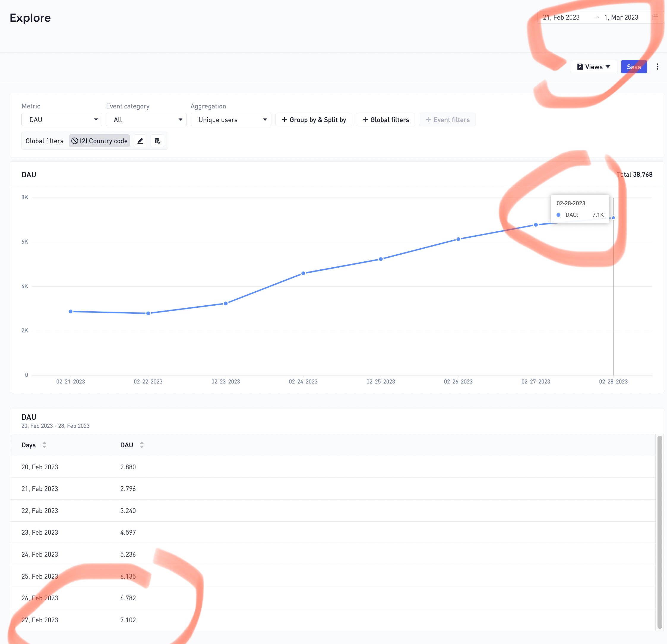667x644 pixels.
Task: Click the 02-23-2023 data point on chart
Action: click(226, 303)
